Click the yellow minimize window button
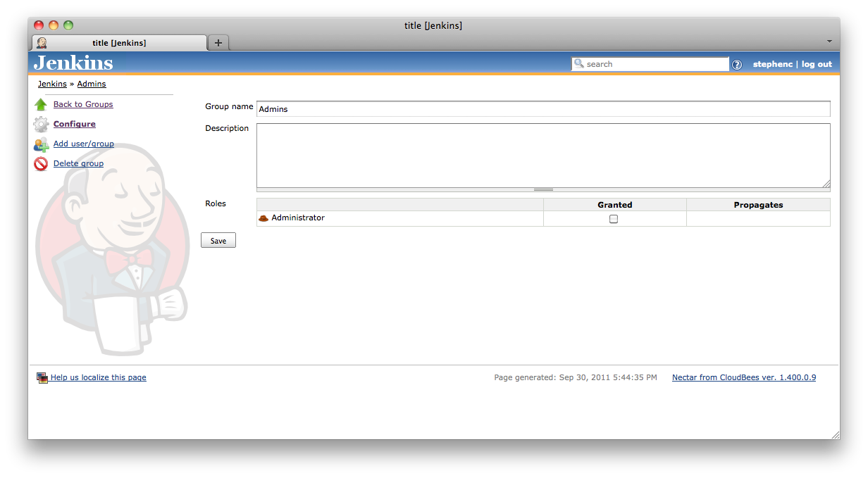 [x=54, y=25]
